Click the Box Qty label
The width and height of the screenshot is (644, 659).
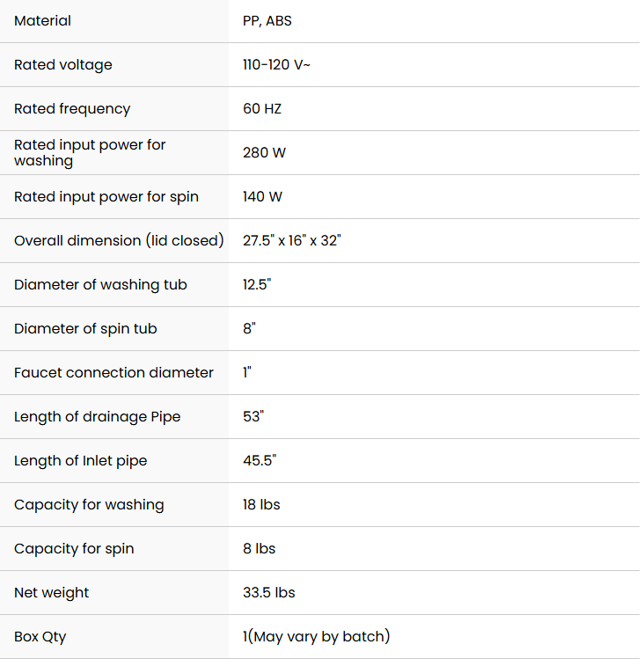point(40,636)
